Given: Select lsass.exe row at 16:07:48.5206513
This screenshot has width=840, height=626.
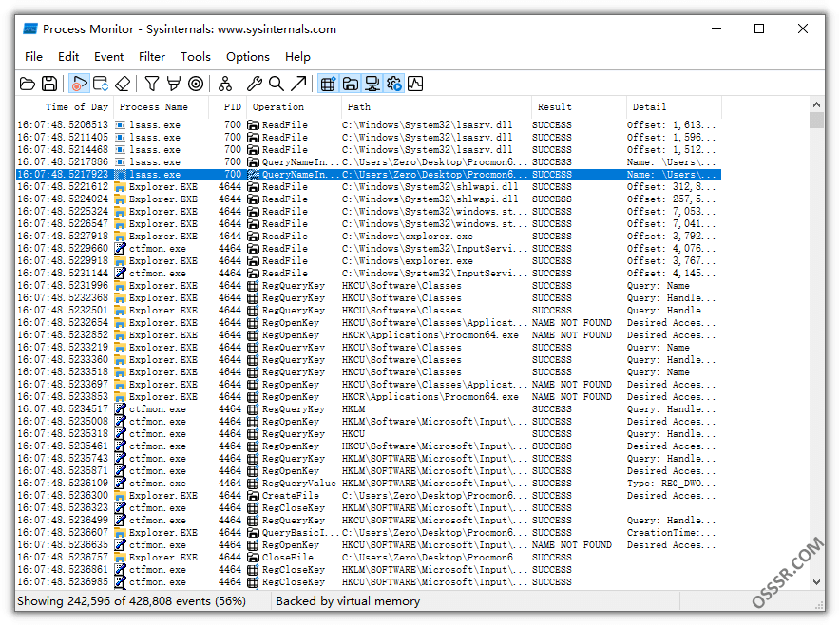Looking at the screenshot, I should pyautogui.click(x=369, y=124).
